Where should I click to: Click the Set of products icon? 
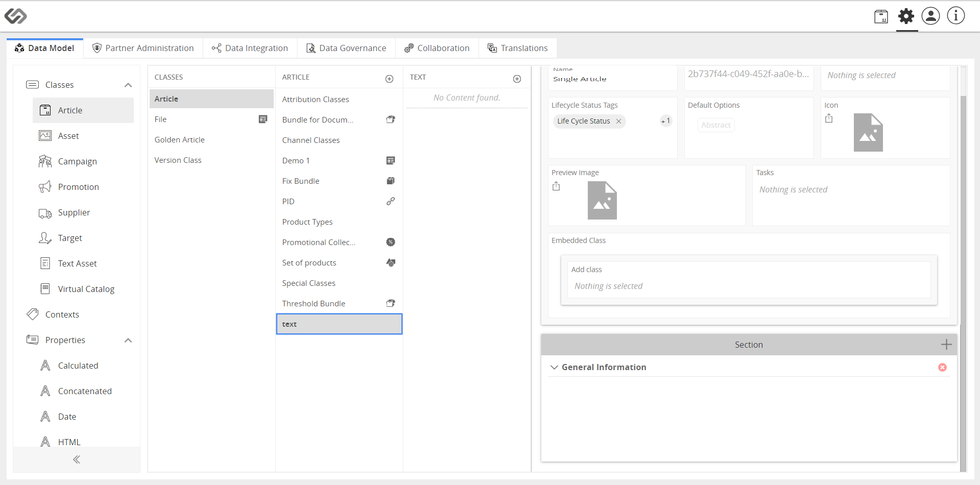(391, 262)
